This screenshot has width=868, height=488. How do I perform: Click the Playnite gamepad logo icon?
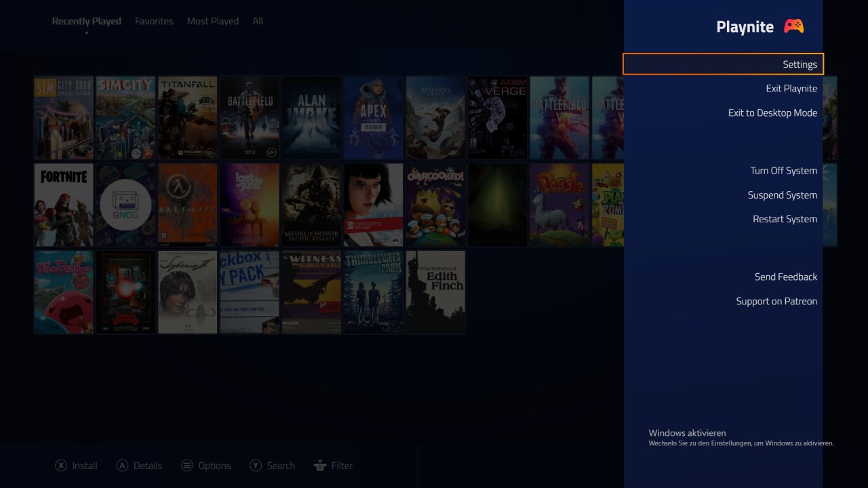tap(793, 26)
